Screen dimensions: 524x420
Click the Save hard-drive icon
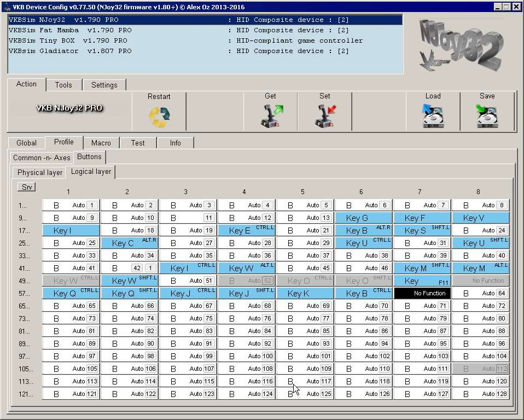coord(487,115)
